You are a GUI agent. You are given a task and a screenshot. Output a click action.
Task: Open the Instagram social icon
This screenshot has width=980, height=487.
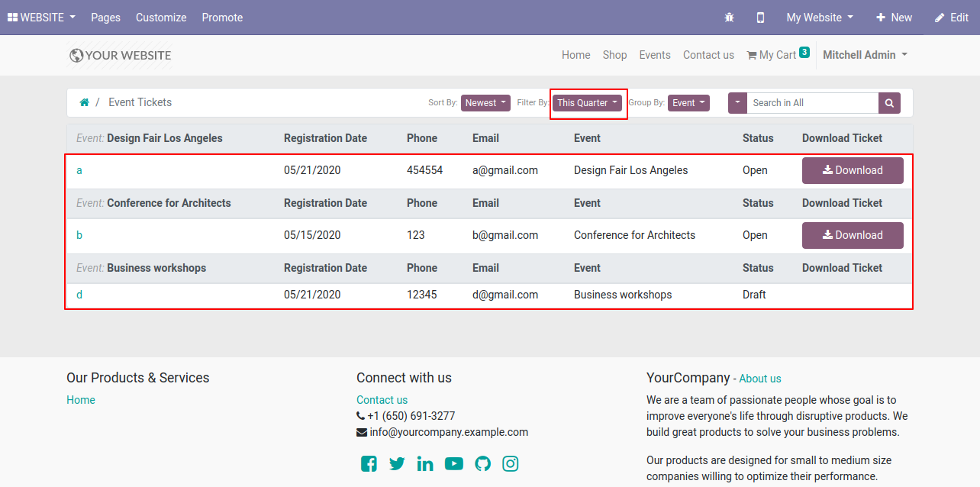tap(511, 463)
